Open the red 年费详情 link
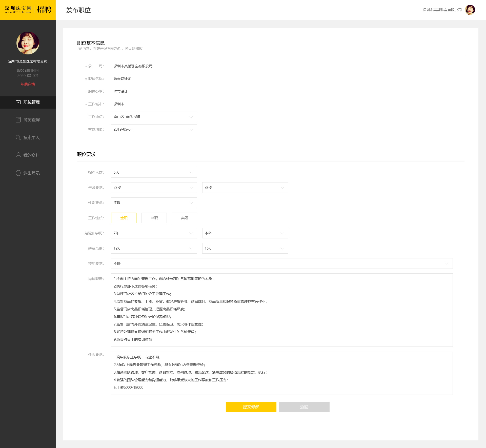 [28, 84]
